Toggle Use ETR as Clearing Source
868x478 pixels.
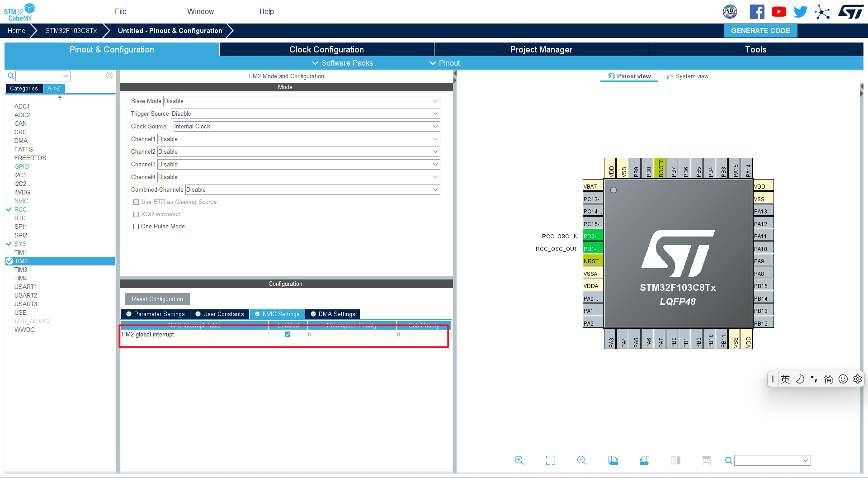[136, 202]
